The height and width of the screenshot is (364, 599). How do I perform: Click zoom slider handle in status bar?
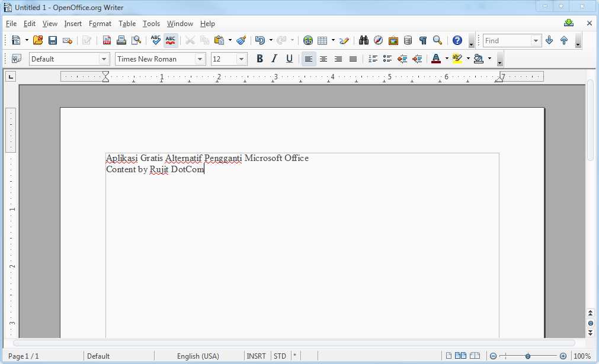[527, 356]
